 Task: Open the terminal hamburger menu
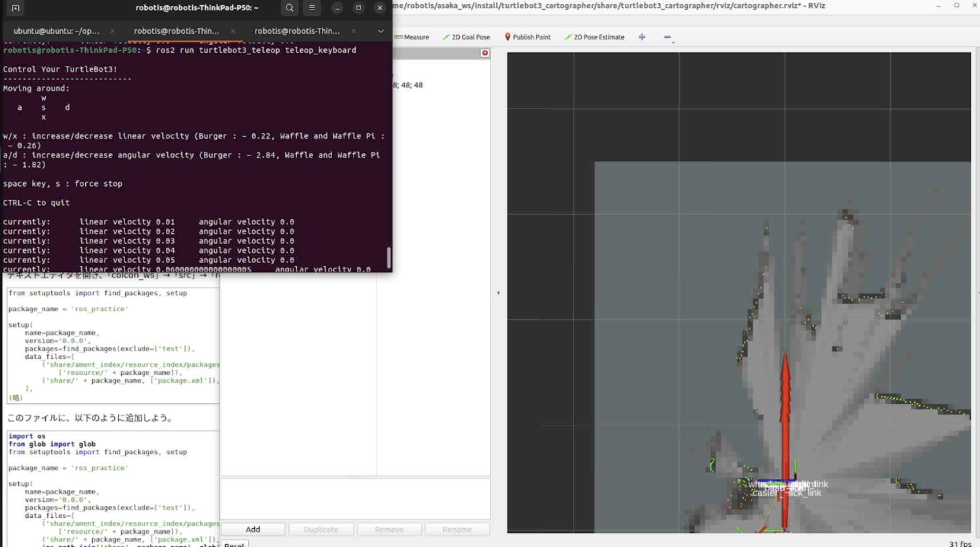tap(312, 8)
